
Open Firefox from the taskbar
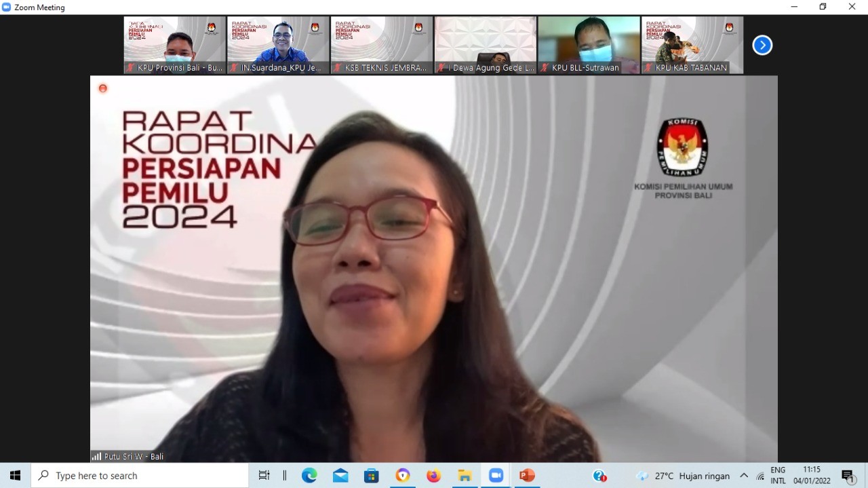pos(433,476)
